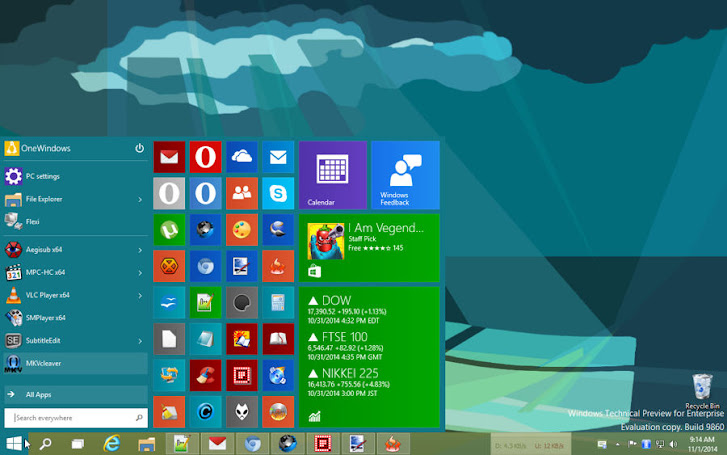The image size is (727, 455).
Task: Open the paint palette tile
Action: (x=242, y=230)
